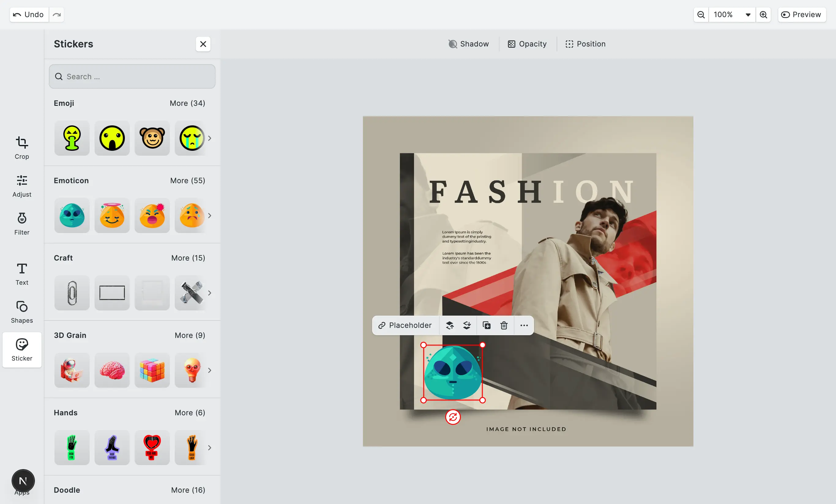The height and width of the screenshot is (504, 836).
Task: Open the Opacity settings
Action: 527,44
